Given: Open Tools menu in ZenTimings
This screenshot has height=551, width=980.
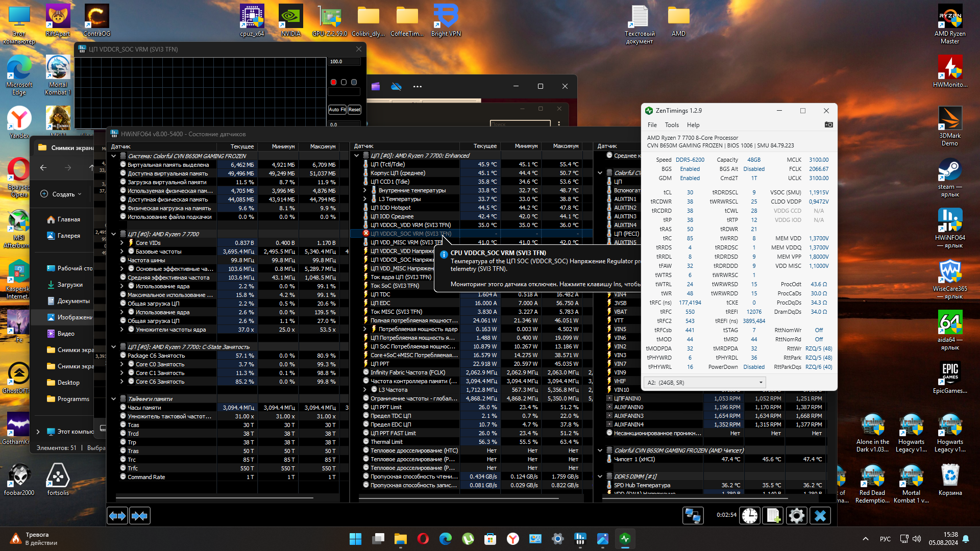Looking at the screenshot, I should coord(671,125).
